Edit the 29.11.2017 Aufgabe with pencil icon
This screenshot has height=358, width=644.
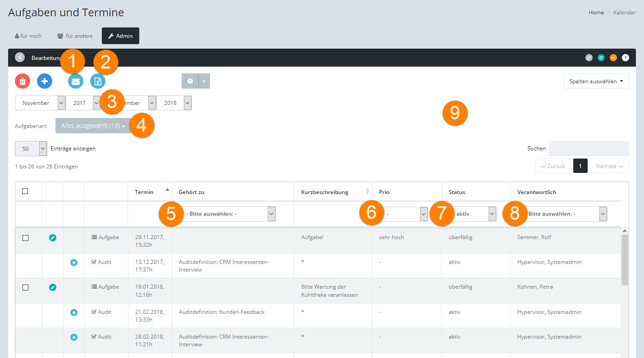coord(52,237)
